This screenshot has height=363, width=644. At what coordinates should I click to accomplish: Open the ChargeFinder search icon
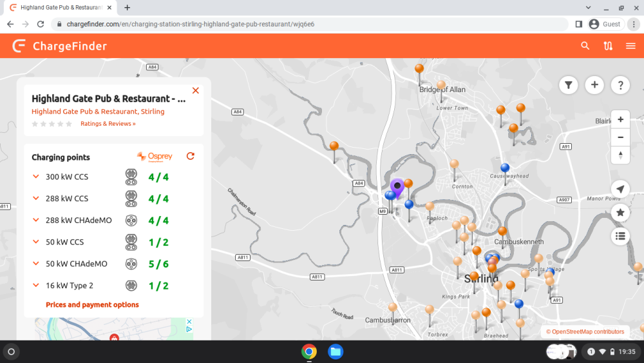pos(585,46)
